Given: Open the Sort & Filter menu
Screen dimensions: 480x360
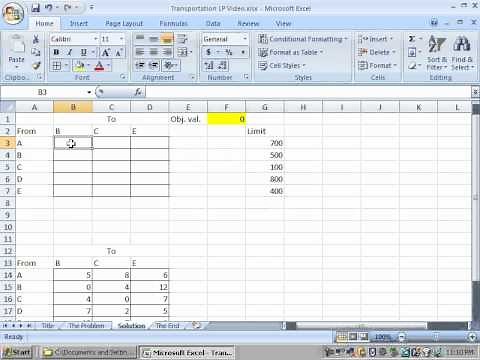Looking at the screenshot, I should point(437,53).
